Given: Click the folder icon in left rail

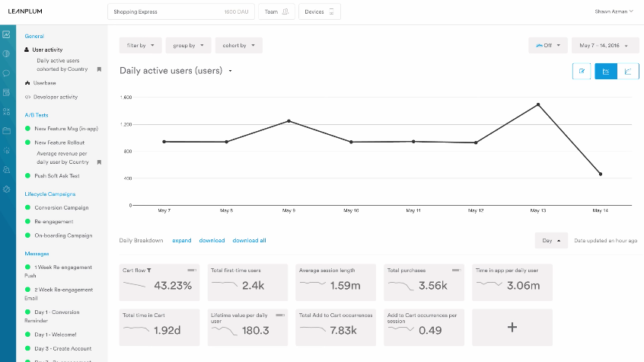Looking at the screenshot, I should (6, 130).
